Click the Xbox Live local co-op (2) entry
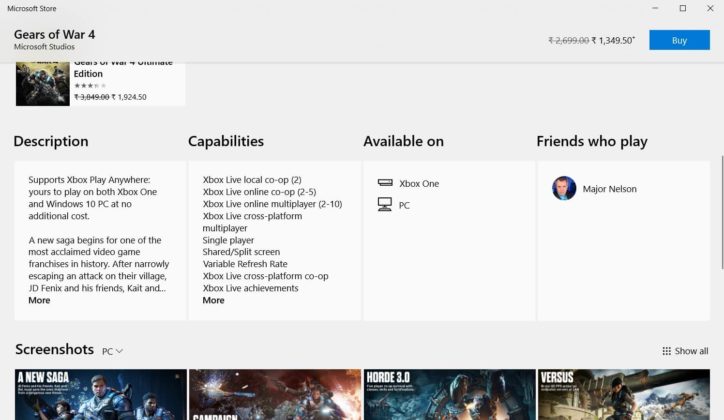This screenshot has height=420, width=724. (x=252, y=180)
